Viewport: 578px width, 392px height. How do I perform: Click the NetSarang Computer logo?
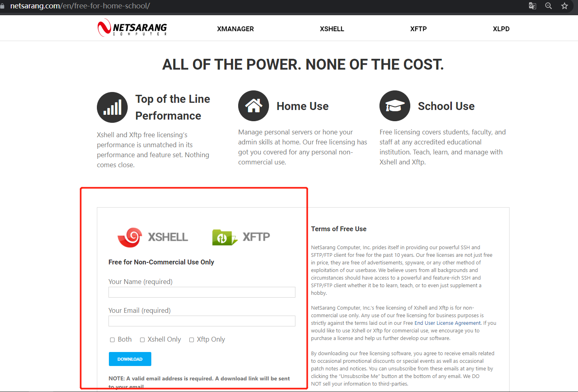coord(132,28)
